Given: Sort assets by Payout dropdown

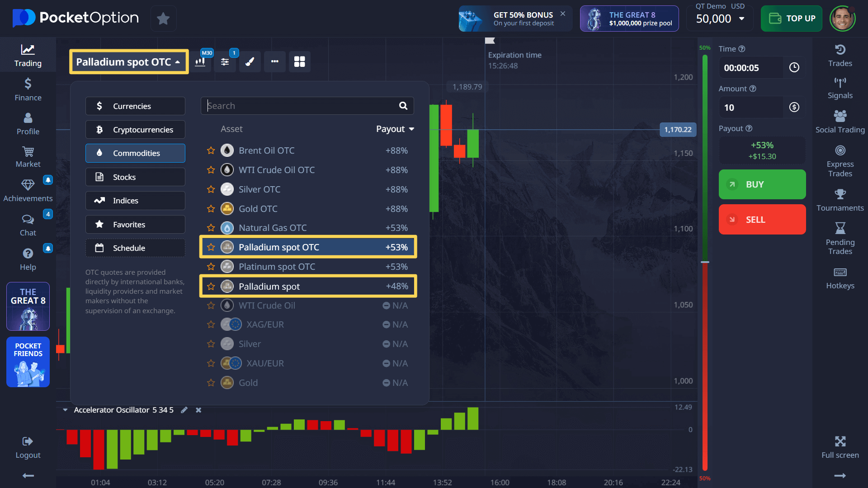Looking at the screenshot, I should coord(395,129).
